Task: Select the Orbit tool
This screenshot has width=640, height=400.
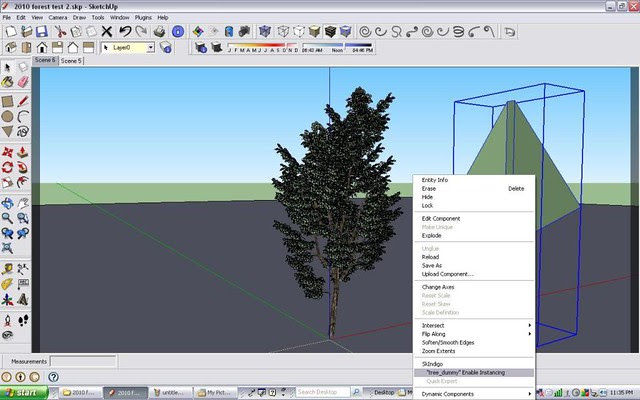Action: coord(7,203)
